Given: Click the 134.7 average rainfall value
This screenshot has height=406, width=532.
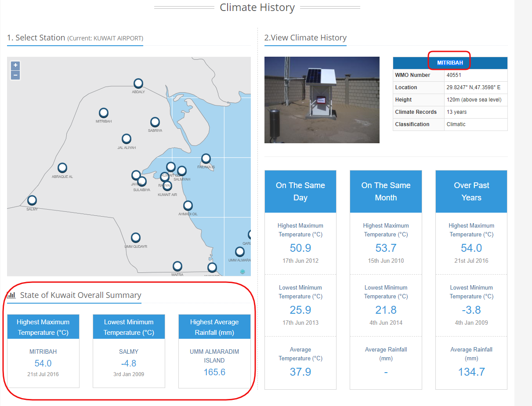Looking at the screenshot, I should pos(471,372).
